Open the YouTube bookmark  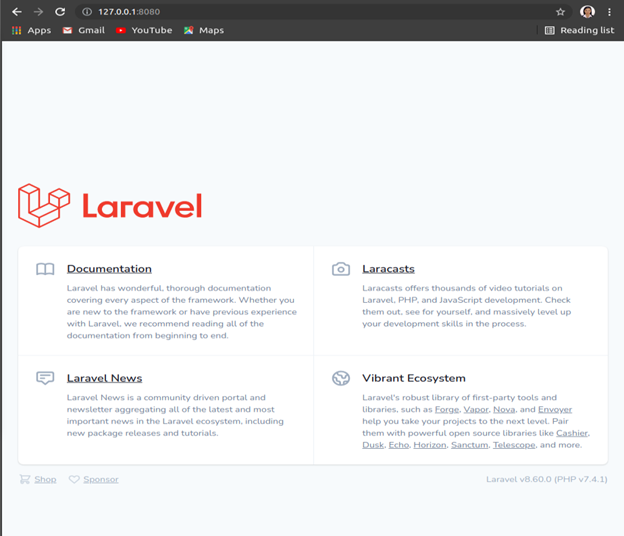[144, 30]
